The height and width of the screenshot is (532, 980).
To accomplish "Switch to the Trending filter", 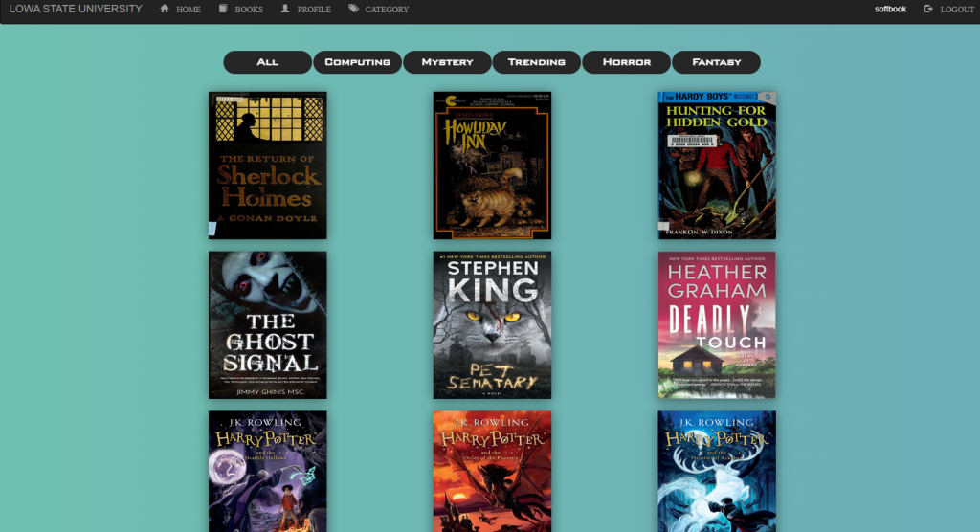I will pyautogui.click(x=537, y=62).
